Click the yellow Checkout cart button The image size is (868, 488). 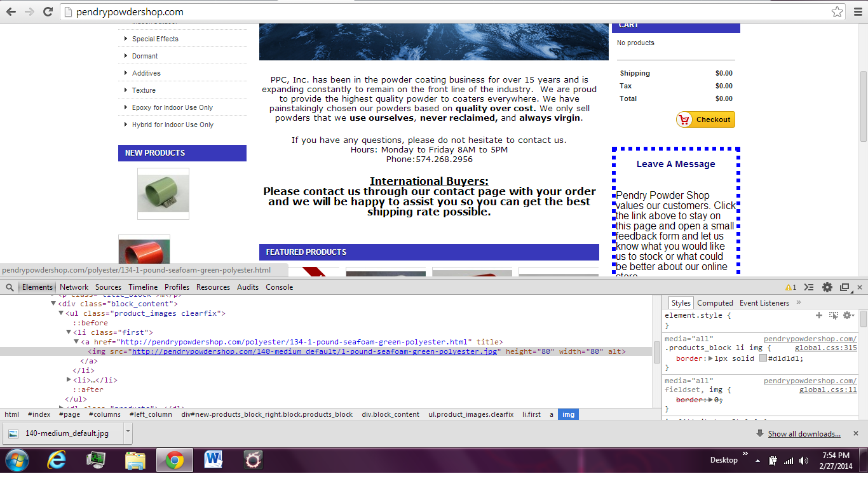point(705,119)
